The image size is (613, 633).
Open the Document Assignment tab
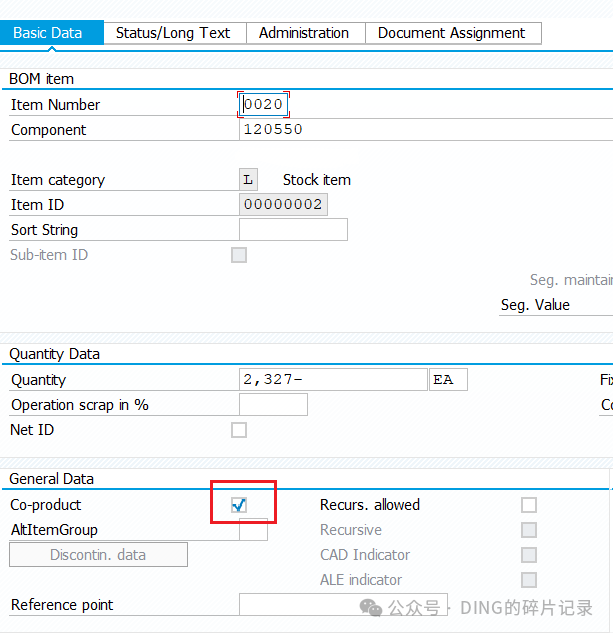click(x=453, y=33)
